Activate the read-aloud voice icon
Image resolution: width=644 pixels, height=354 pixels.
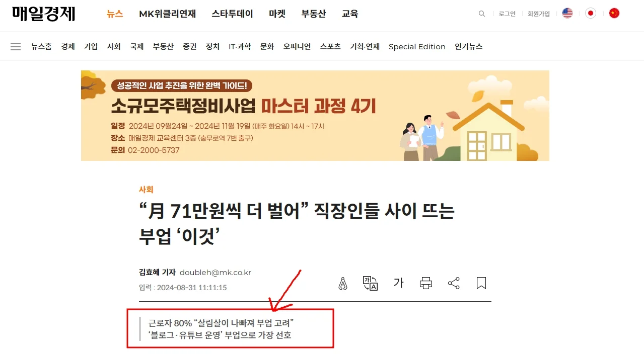tap(343, 283)
